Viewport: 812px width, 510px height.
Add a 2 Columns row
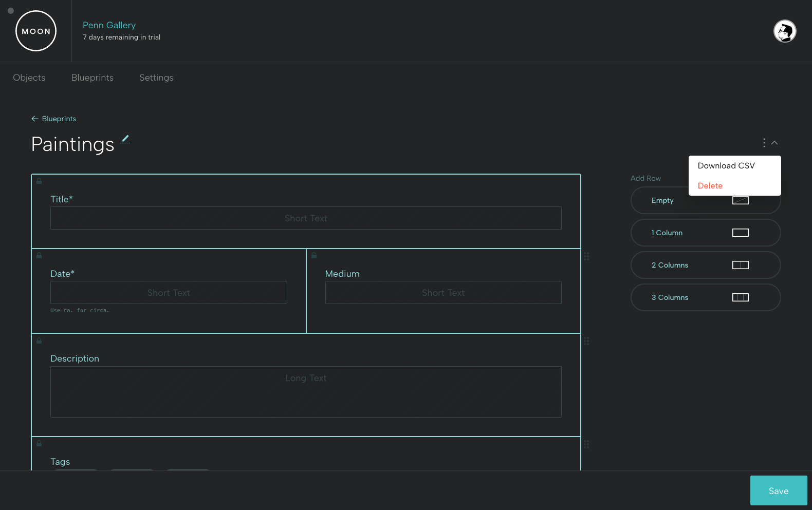click(x=705, y=265)
